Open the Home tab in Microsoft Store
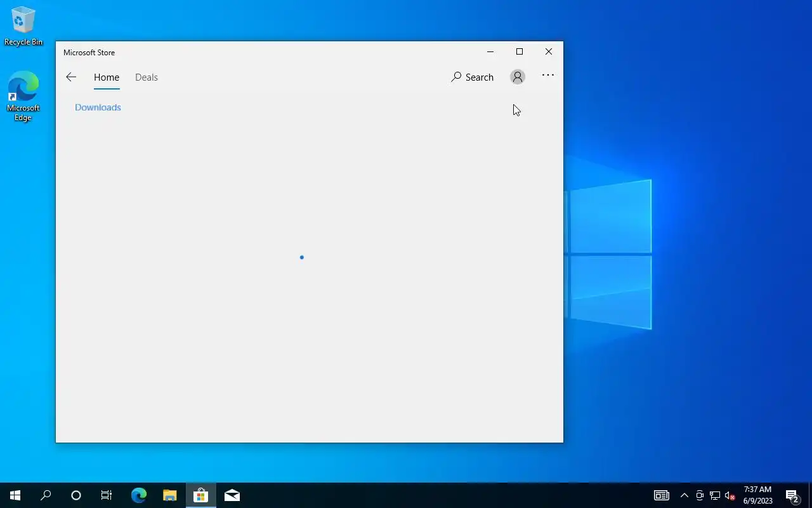Screen dimensions: 812x508 [x=107, y=77]
